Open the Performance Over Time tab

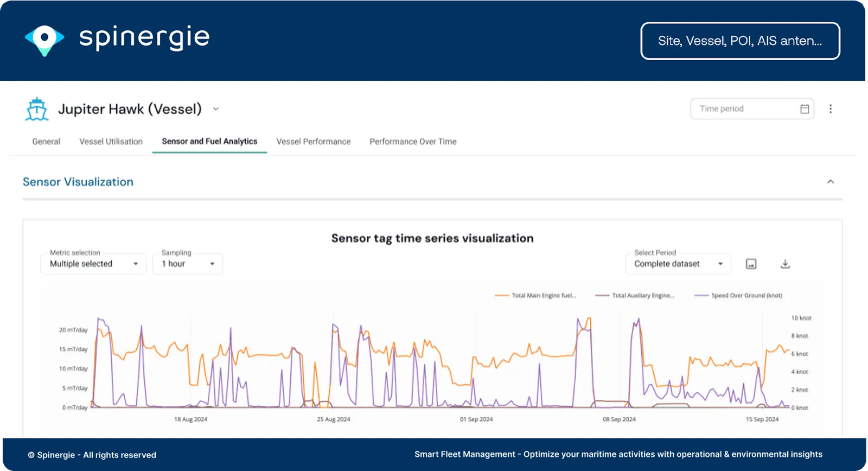pyautogui.click(x=413, y=142)
